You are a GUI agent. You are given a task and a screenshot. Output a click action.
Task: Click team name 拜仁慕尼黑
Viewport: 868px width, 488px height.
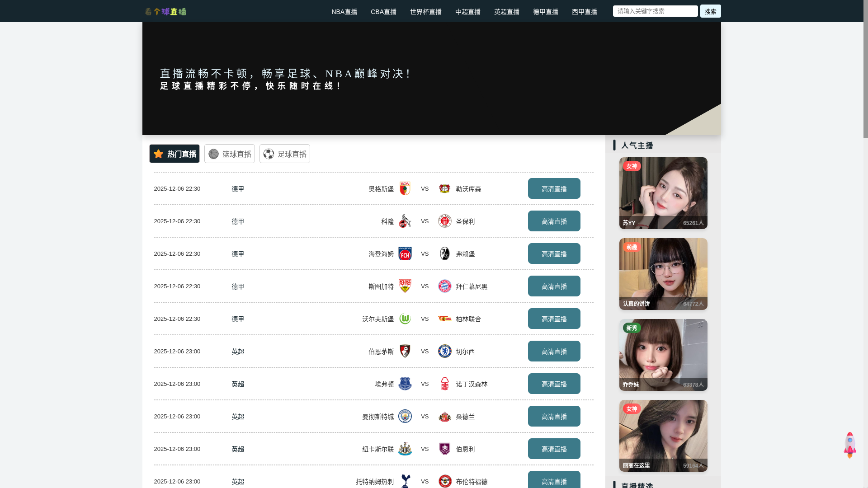(x=472, y=286)
